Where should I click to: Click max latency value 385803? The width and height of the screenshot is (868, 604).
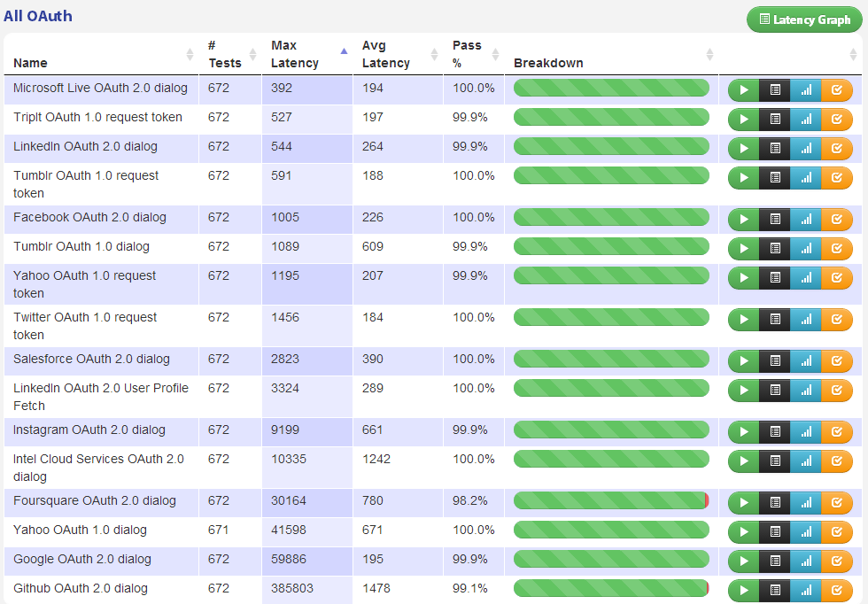click(x=292, y=588)
